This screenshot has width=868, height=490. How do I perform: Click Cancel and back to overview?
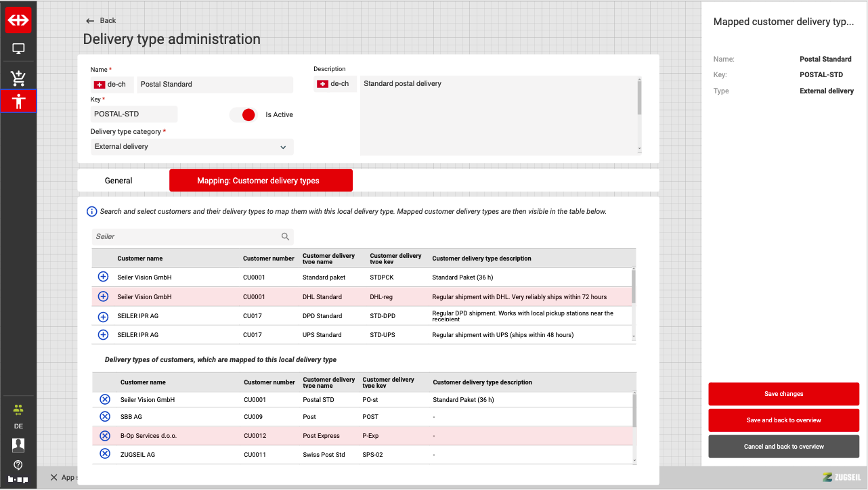pos(783,447)
